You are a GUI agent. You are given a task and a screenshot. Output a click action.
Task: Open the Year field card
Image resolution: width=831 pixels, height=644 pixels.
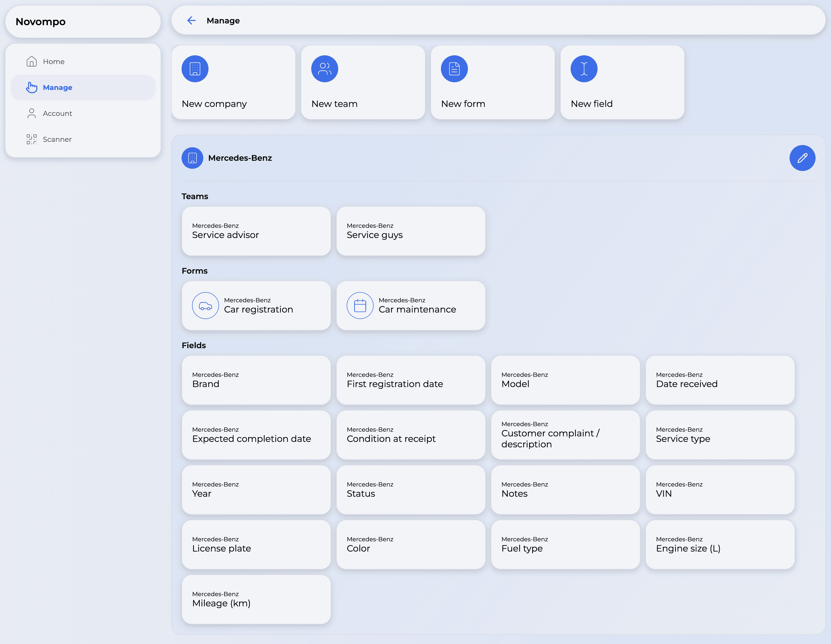click(256, 490)
